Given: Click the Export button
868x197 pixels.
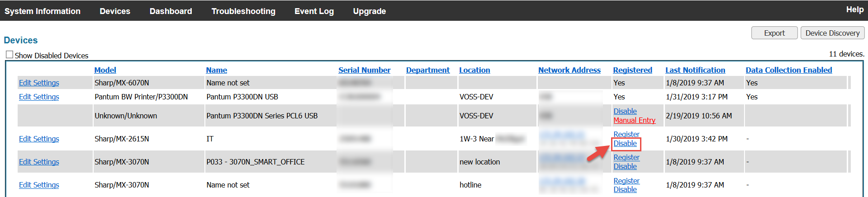Looking at the screenshot, I should click(x=774, y=33).
